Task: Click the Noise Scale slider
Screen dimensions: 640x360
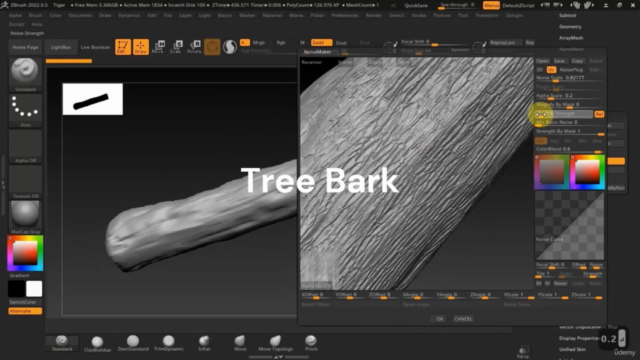Action: click(569, 78)
